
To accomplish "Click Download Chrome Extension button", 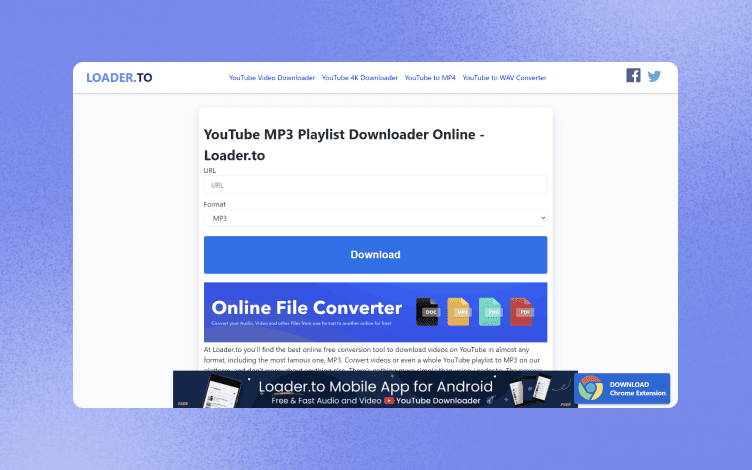I will click(622, 388).
